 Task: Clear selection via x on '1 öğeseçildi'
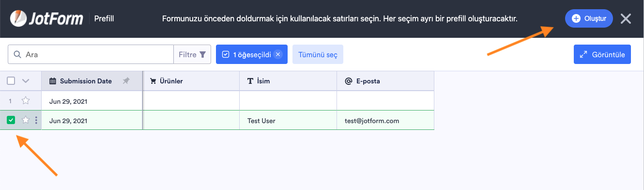pos(278,55)
